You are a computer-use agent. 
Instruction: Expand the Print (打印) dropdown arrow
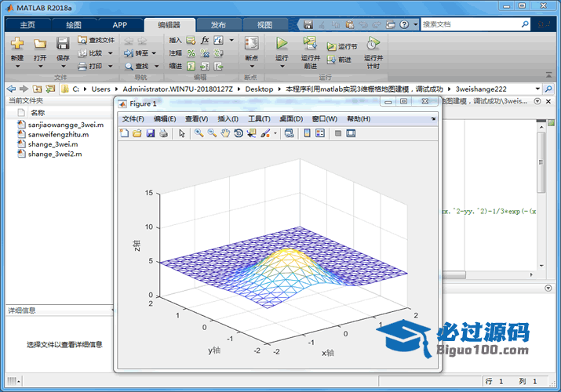tap(110, 66)
